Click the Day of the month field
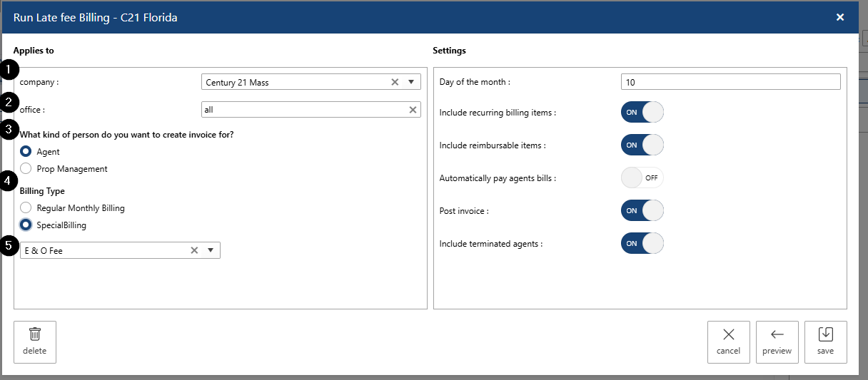Viewport: 868px width, 380px height. (730, 82)
